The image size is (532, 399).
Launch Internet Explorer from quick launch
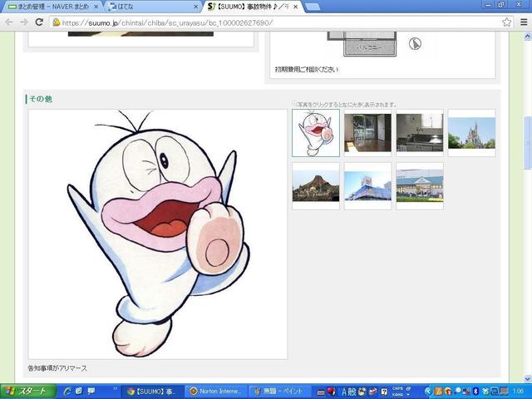(x=67, y=392)
